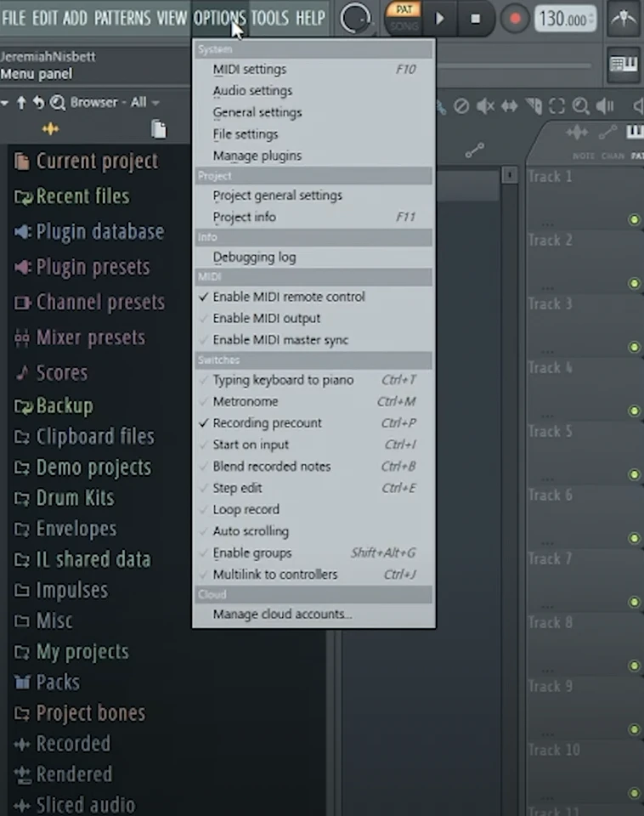Open the Browser - All dropdown arrow

(155, 103)
